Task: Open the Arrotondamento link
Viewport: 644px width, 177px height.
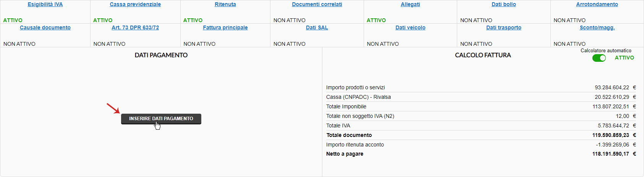Action: click(597, 5)
